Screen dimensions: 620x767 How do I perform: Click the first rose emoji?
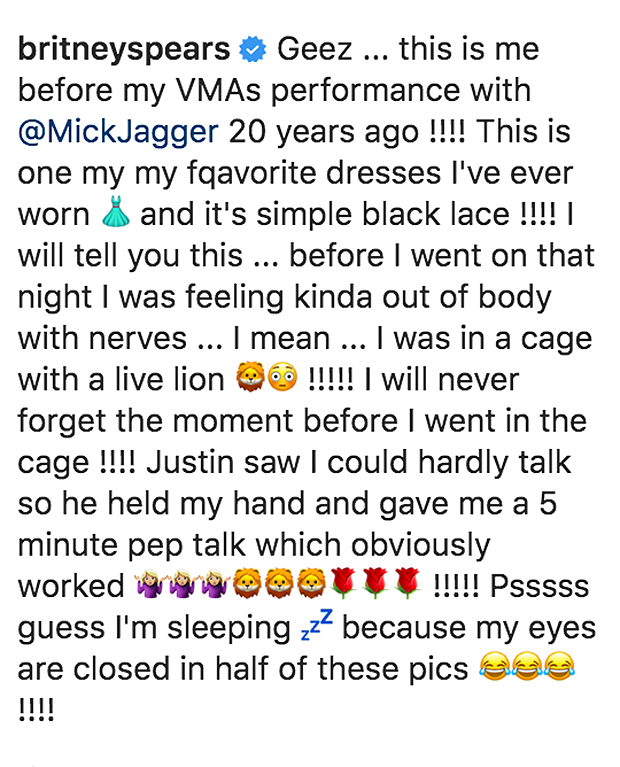[x=344, y=584]
